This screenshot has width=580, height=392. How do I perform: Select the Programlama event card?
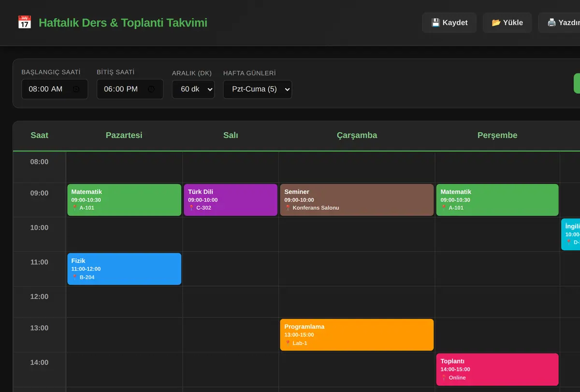click(357, 334)
